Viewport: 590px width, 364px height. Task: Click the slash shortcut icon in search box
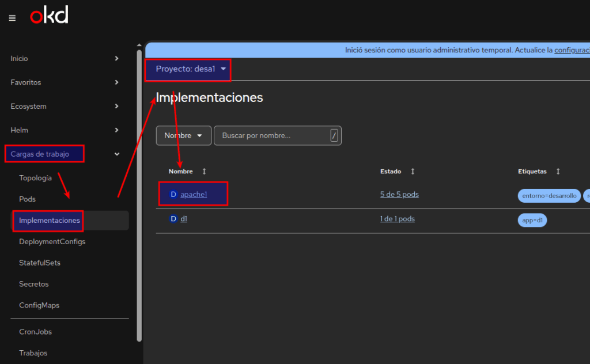pos(334,135)
